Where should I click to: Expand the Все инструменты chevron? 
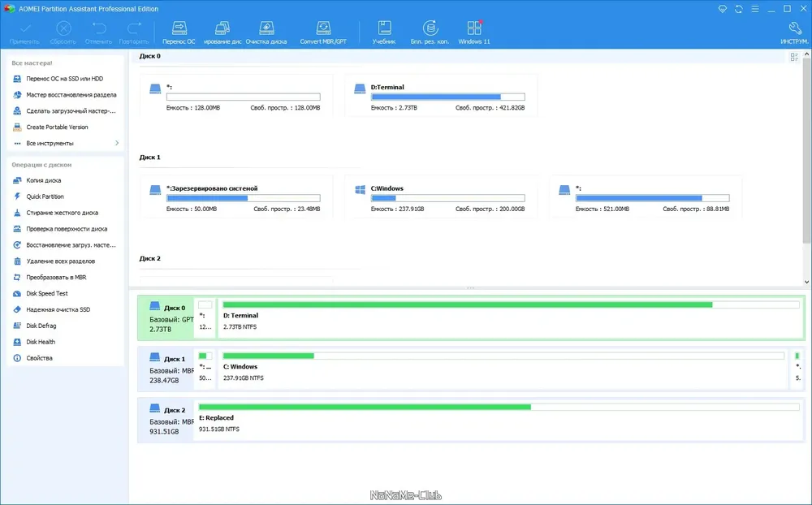(117, 143)
